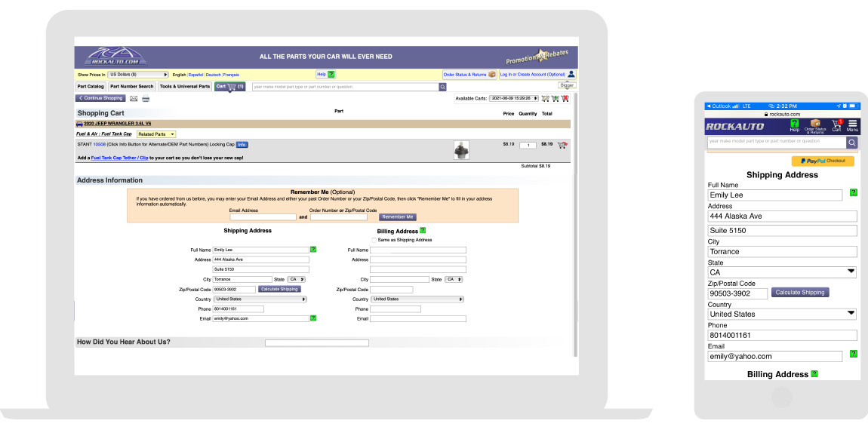Open the Help green question mark in the desktop header
868x436 pixels.
331,74
